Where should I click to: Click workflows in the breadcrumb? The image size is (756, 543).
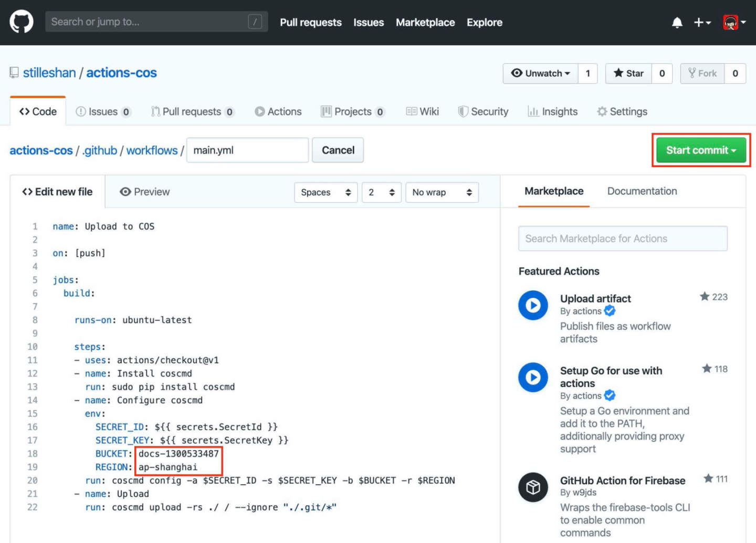click(x=152, y=150)
